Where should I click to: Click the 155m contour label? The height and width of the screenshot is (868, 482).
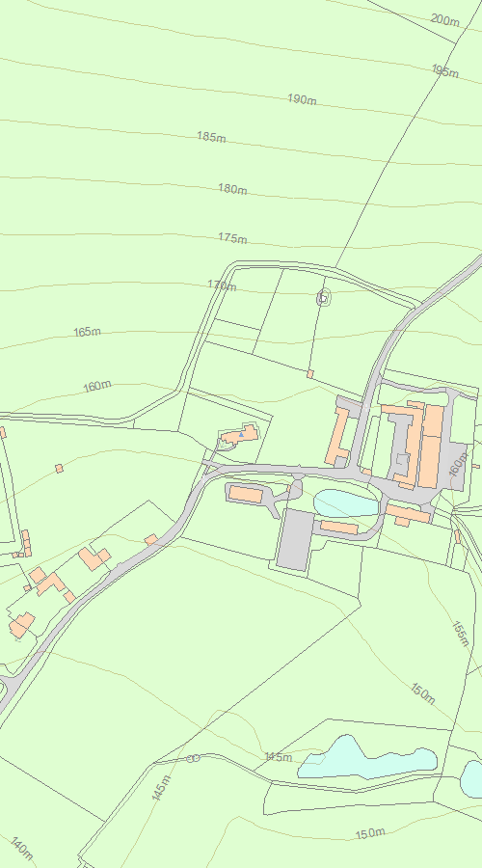point(461,635)
